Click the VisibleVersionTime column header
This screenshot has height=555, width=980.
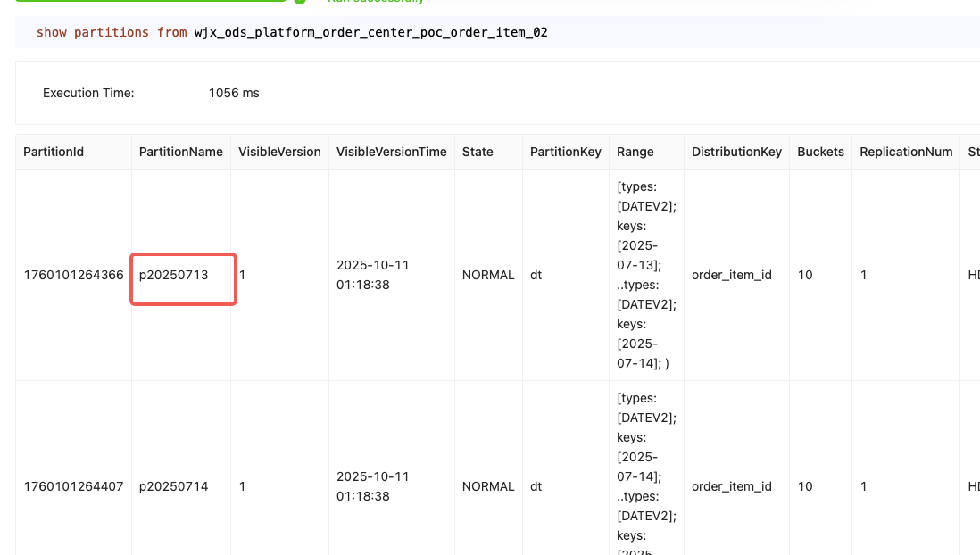pos(391,152)
